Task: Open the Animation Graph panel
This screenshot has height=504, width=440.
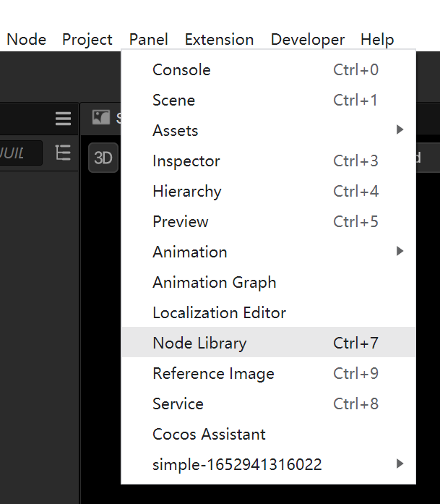Action: (x=214, y=282)
